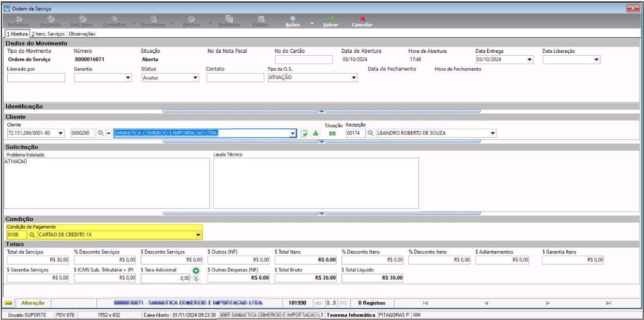Click Teorema Informática in status bar
644x320 pixels.
click(x=351, y=315)
